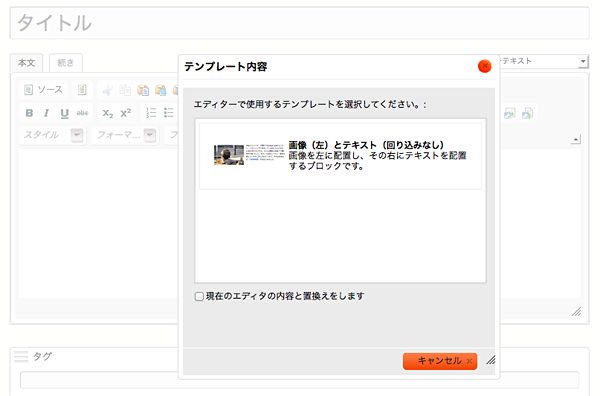Click the Paste as plain text icon
The width and height of the screenshot is (600, 396).
161,90
